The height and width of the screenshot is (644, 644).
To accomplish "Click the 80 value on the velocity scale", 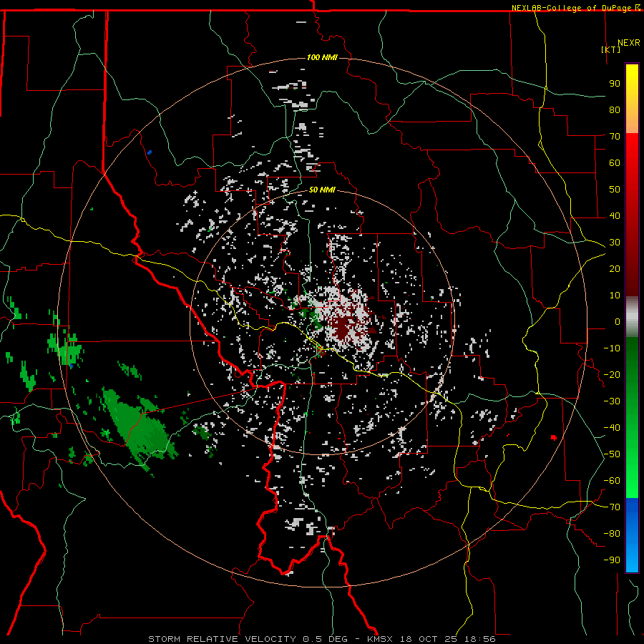I will [615, 109].
